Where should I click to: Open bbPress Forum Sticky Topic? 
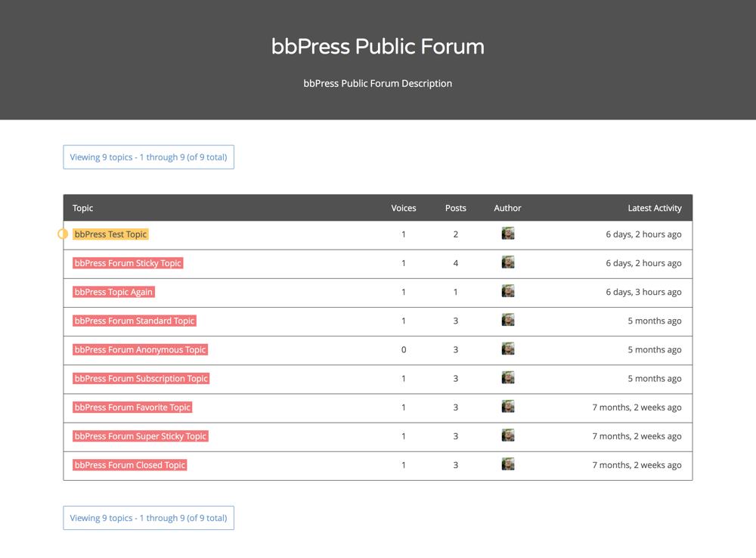(x=128, y=263)
